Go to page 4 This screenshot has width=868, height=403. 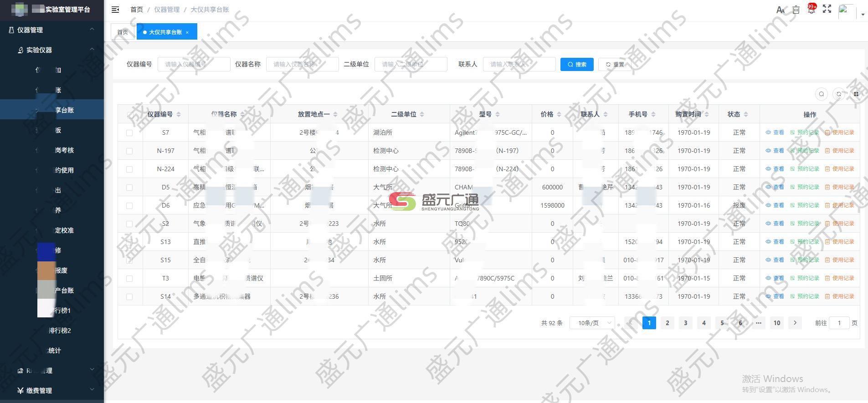coord(704,323)
